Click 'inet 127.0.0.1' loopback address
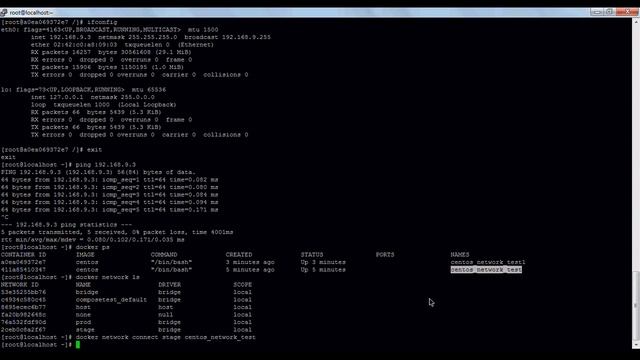 pos(57,98)
